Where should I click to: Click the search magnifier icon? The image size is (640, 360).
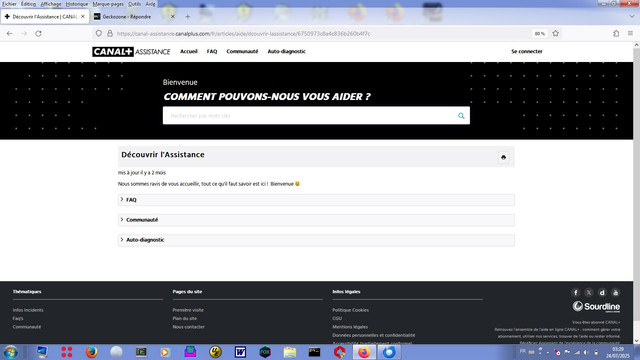461,116
